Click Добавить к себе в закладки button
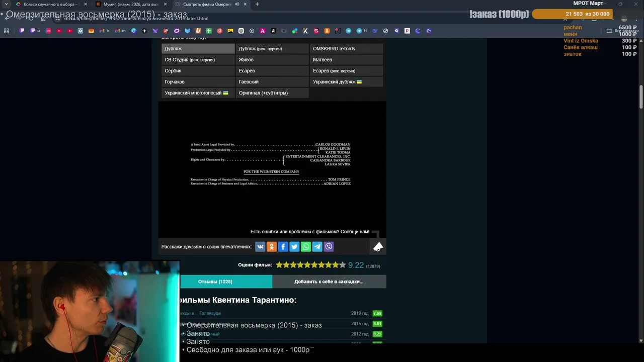This screenshot has width=644, height=362. tap(329, 282)
